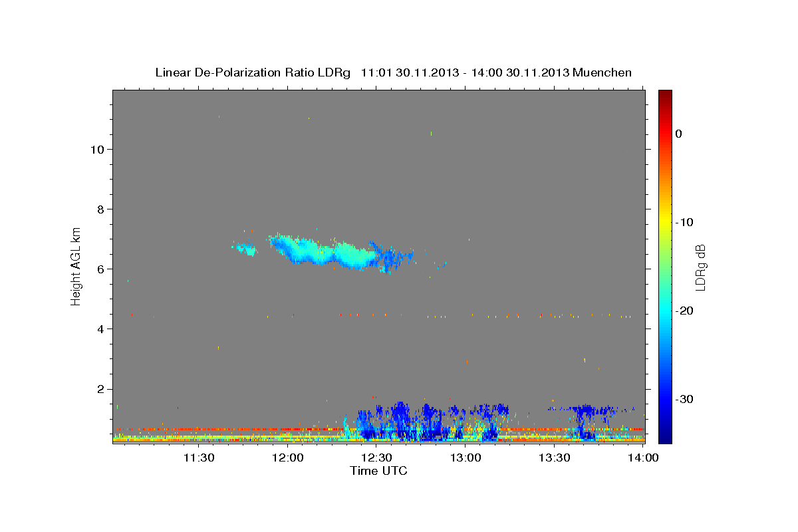The height and width of the screenshot is (532, 798).
Task: Click the height tick label 10
Action: tap(96, 149)
